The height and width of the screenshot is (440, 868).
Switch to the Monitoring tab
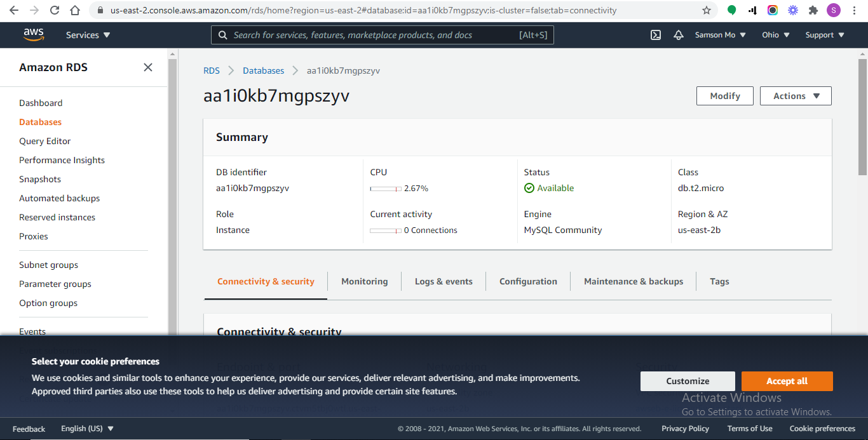(x=364, y=281)
